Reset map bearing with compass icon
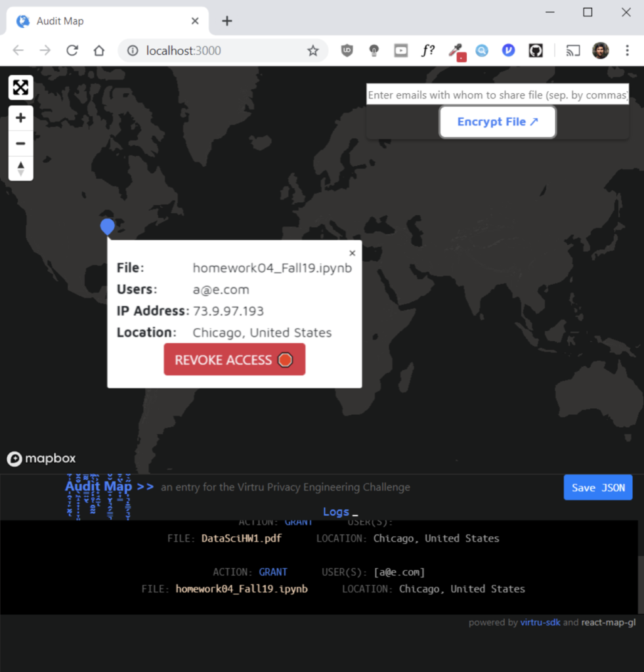 coord(20,168)
